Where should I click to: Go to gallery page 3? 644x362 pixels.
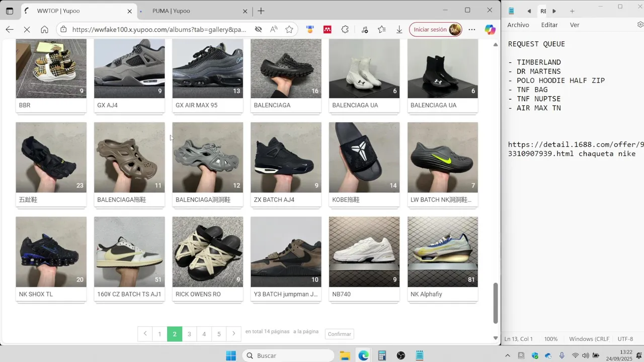click(x=189, y=334)
